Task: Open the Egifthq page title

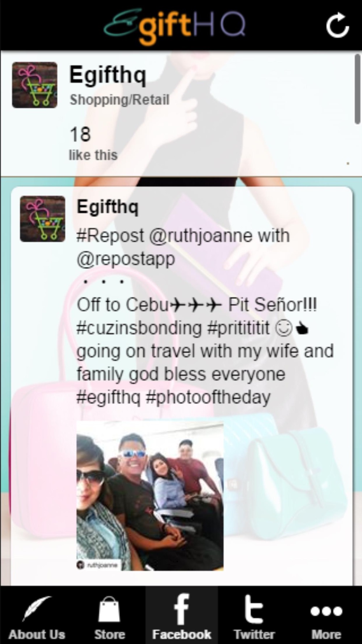Action: pos(108,75)
